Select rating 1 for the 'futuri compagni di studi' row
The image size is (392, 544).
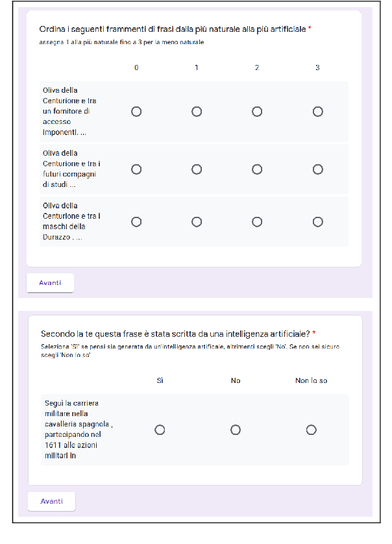click(197, 169)
